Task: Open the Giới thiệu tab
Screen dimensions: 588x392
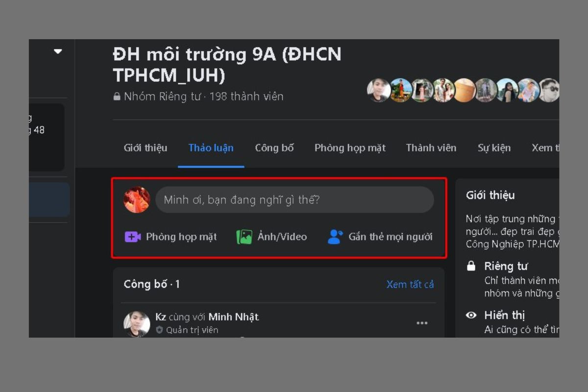Action: (x=146, y=148)
